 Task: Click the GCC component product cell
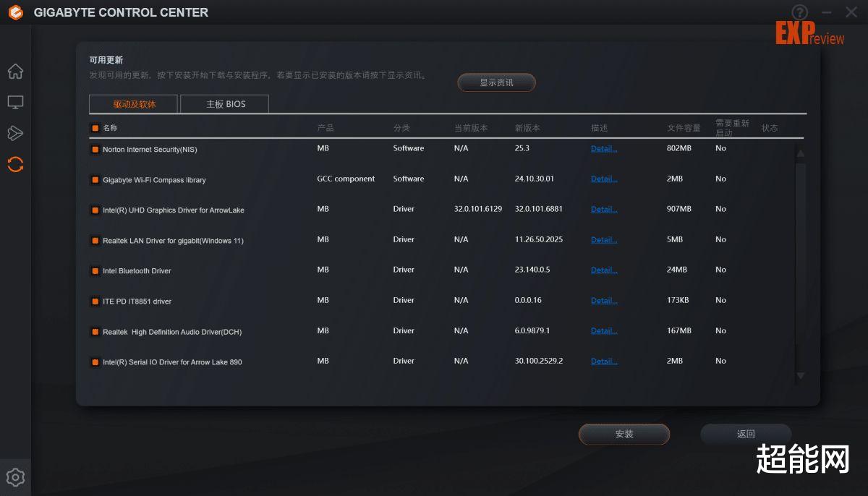346,179
